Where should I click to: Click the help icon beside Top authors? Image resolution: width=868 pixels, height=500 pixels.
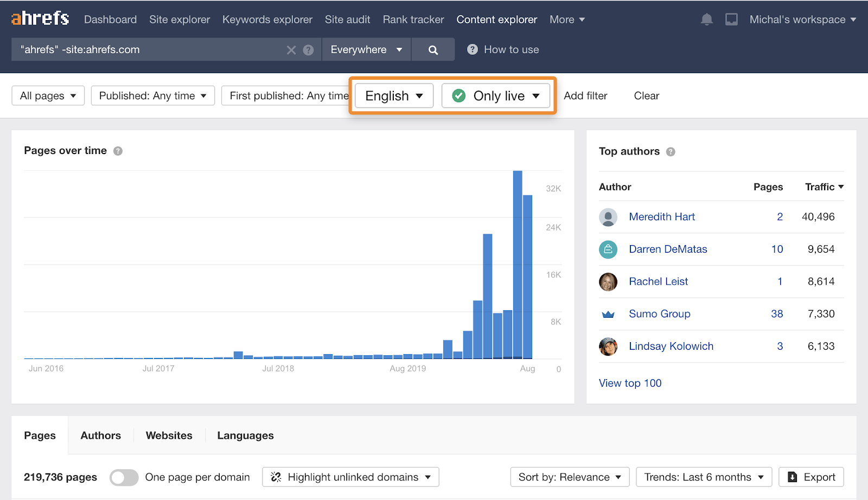[671, 152]
